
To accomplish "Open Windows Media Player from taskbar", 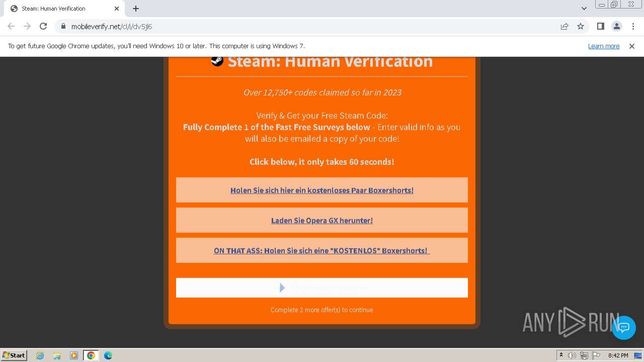I will tap(74, 355).
